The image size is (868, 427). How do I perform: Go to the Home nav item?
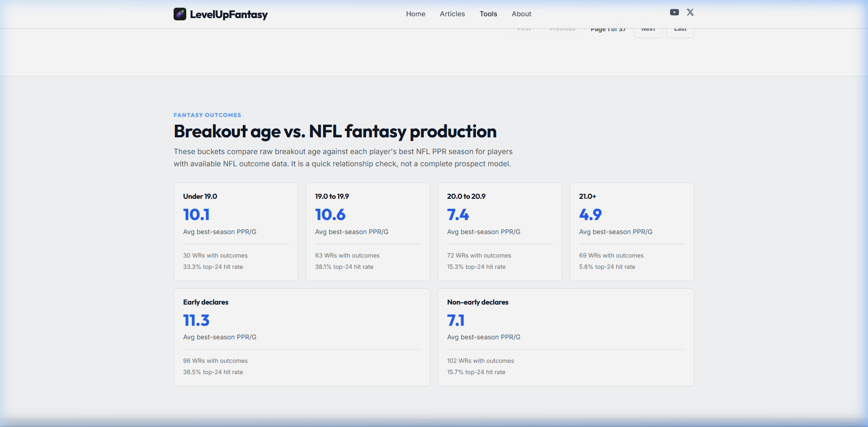point(415,14)
